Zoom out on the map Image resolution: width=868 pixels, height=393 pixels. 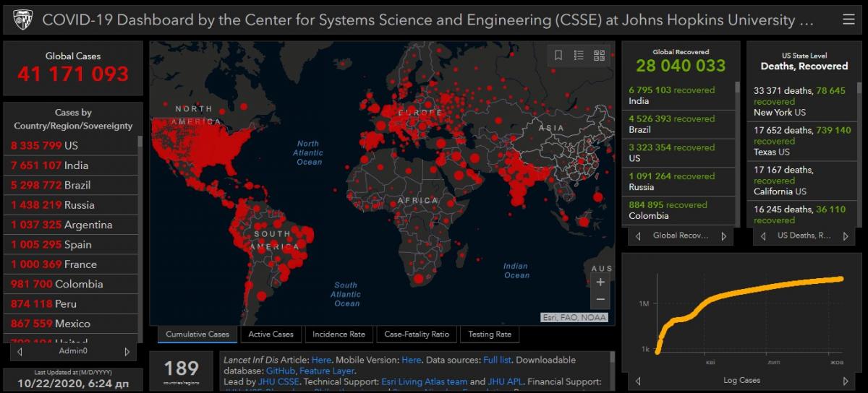tap(600, 299)
